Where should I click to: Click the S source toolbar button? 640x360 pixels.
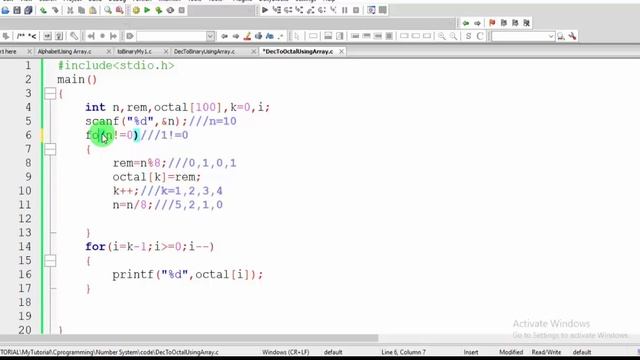[x=468, y=36]
